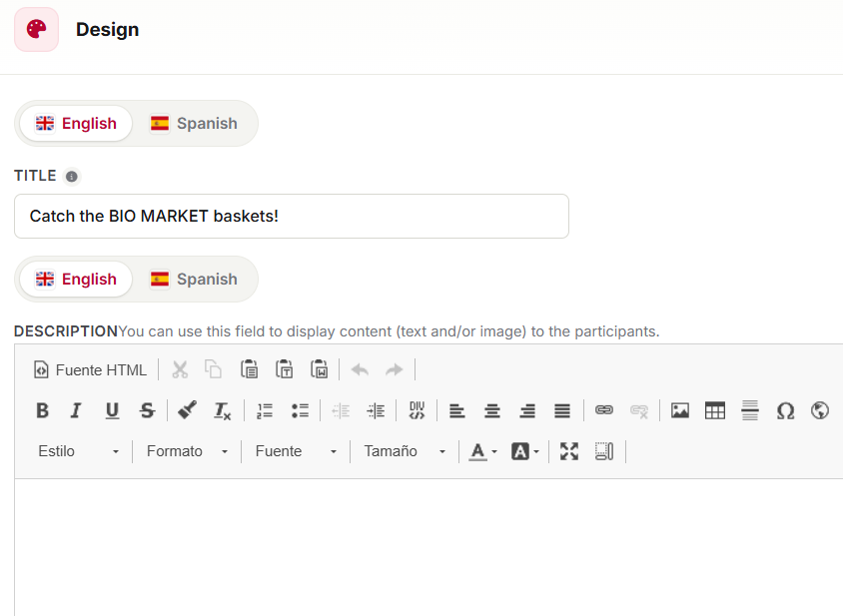Viewport: 843px width, 616px height.
Task: Click the Paste icon
Action: click(249, 370)
